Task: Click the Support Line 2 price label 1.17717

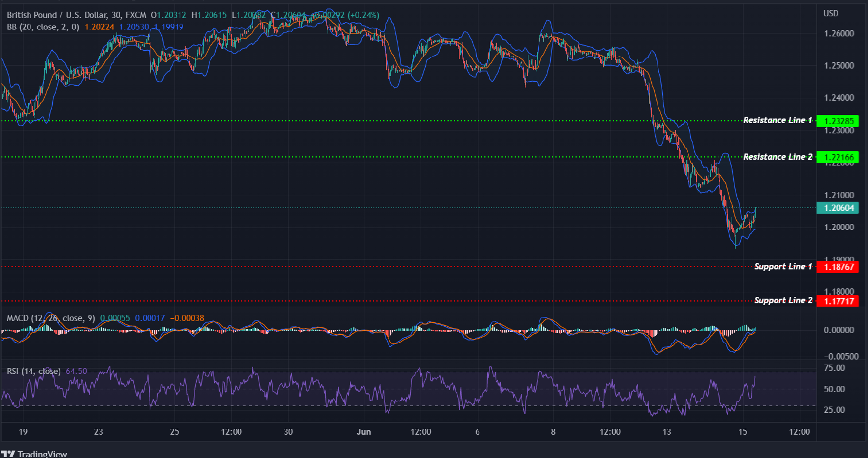Action: point(838,300)
